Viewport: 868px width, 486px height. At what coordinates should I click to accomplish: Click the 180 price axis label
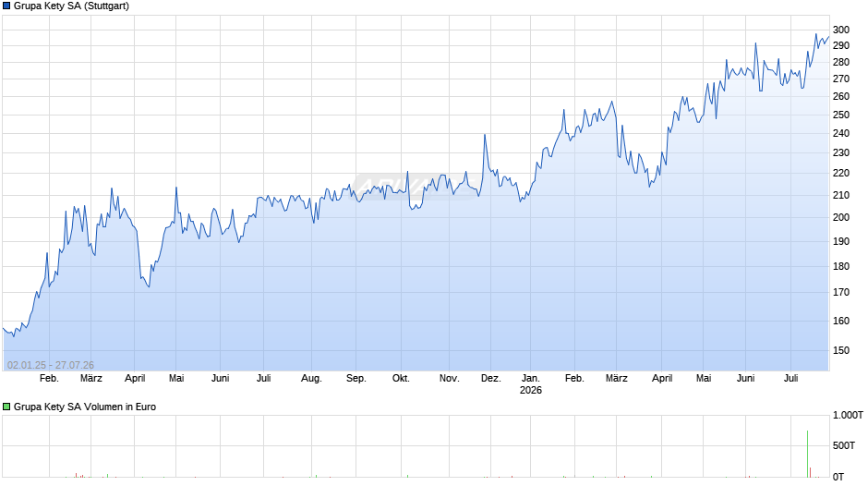(841, 266)
